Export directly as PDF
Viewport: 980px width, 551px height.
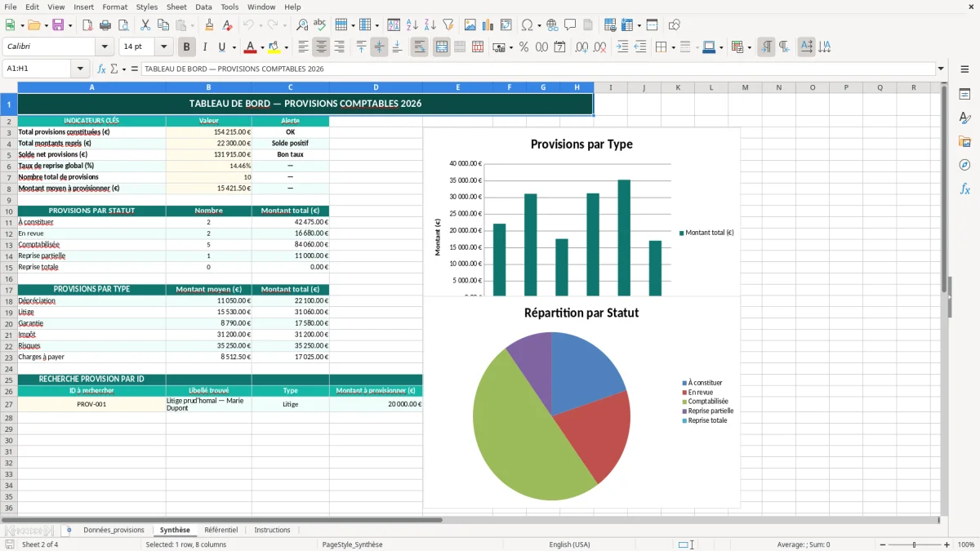[x=87, y=25]
